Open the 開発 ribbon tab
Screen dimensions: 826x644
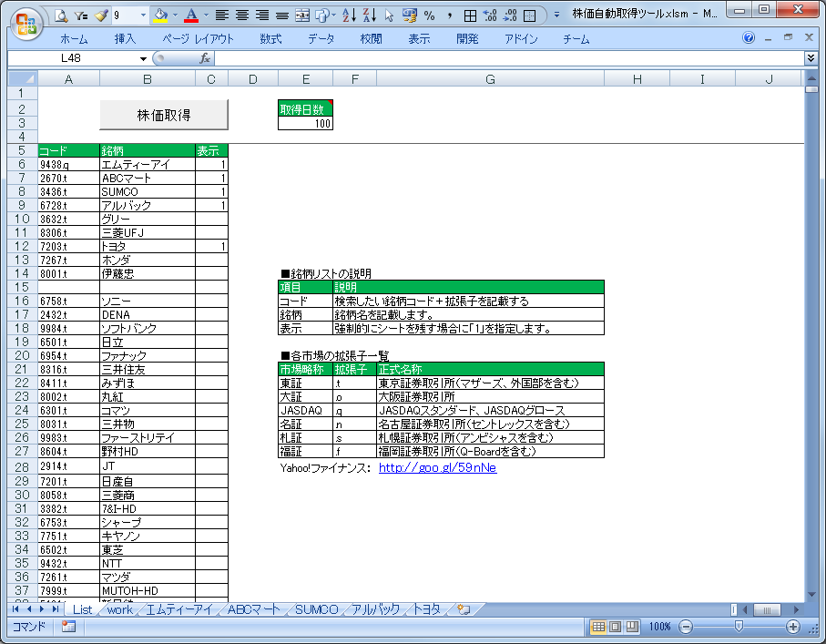click(467, 38)
